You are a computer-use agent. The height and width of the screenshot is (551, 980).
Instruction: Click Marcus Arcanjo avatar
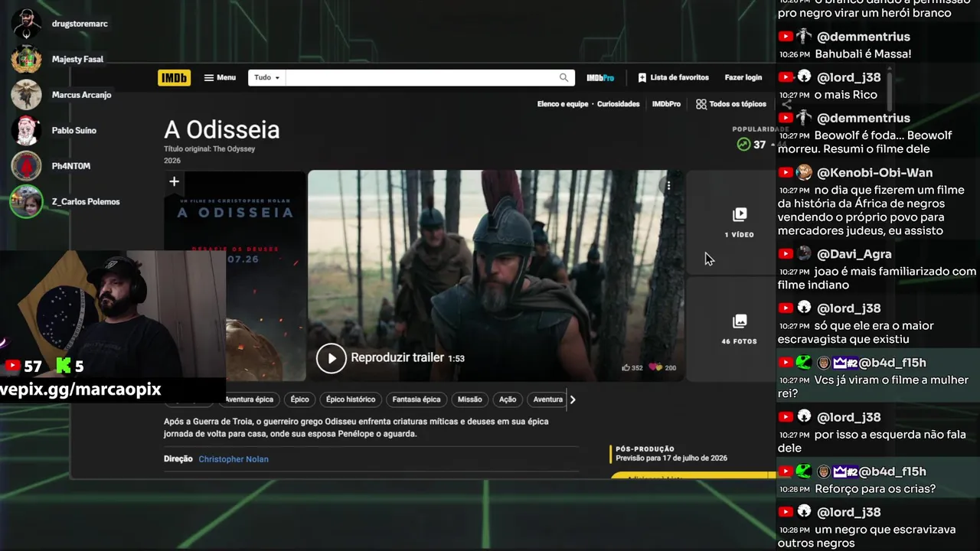26,95
